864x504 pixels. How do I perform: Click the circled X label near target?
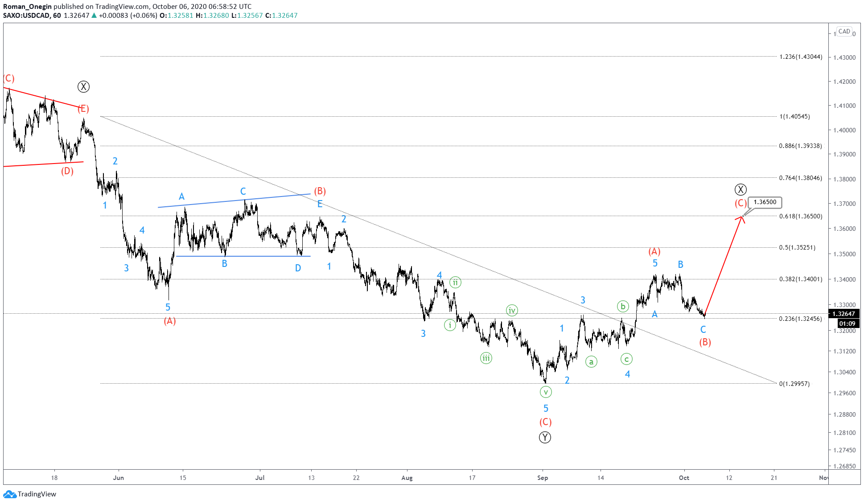pos(741,189)
